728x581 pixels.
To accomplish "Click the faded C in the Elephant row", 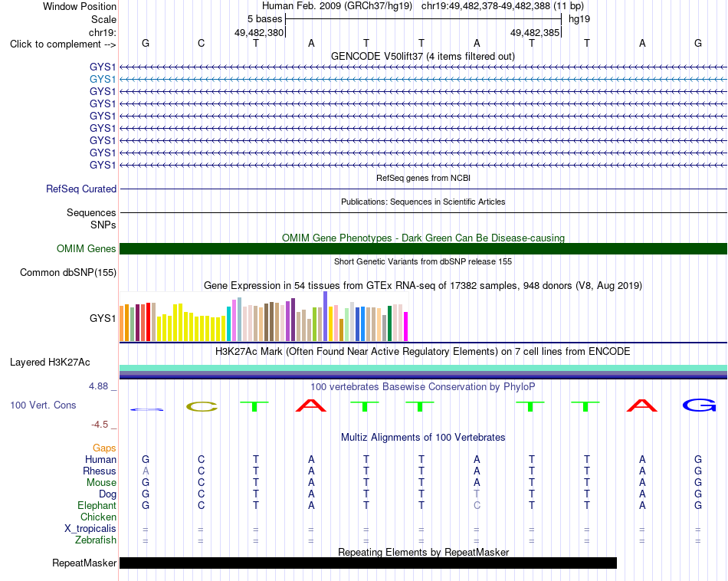I will (x=477, y=505).
